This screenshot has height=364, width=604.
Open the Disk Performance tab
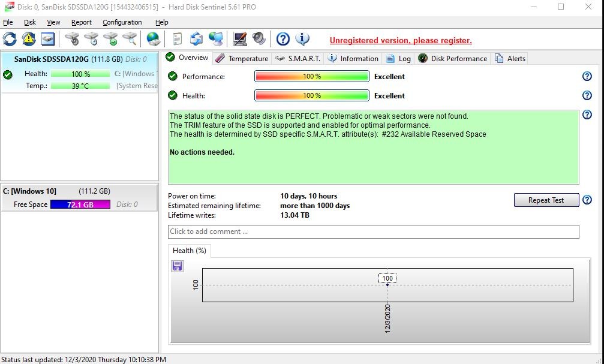point(453,59)
